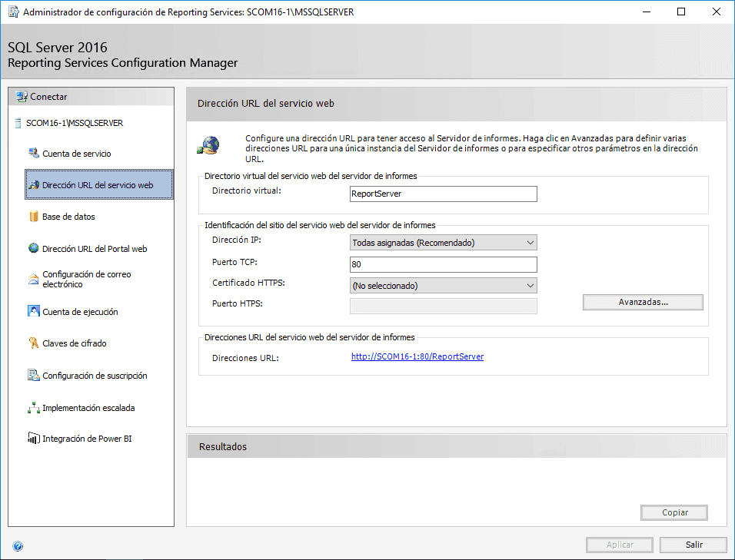735x560 pixels.
Task: Click the Copiar button
Action: pos(674,512)
